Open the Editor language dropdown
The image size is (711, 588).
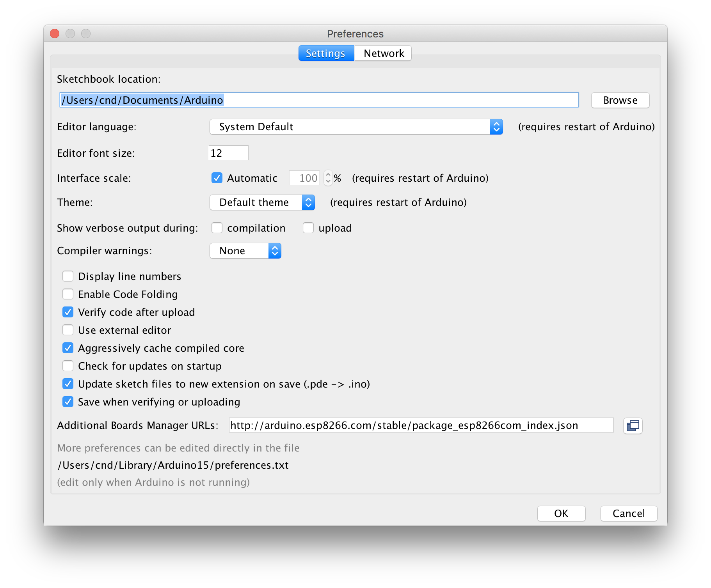point(356,127)
